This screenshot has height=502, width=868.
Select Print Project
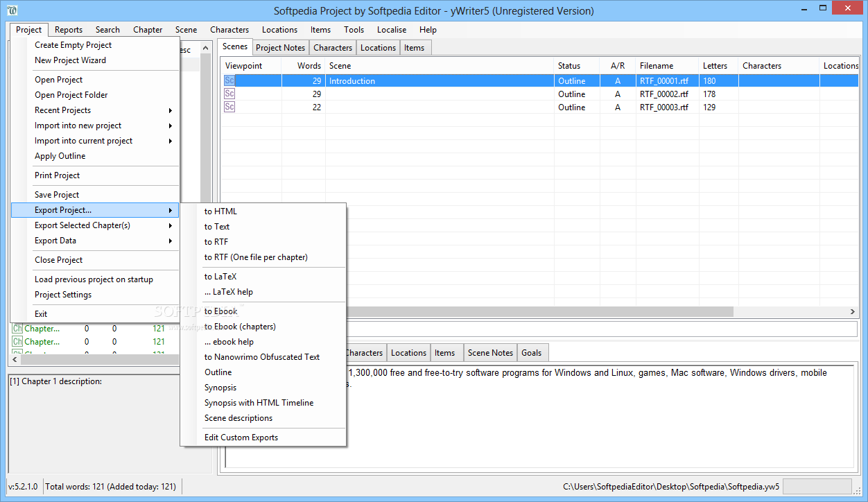point(95,175)
